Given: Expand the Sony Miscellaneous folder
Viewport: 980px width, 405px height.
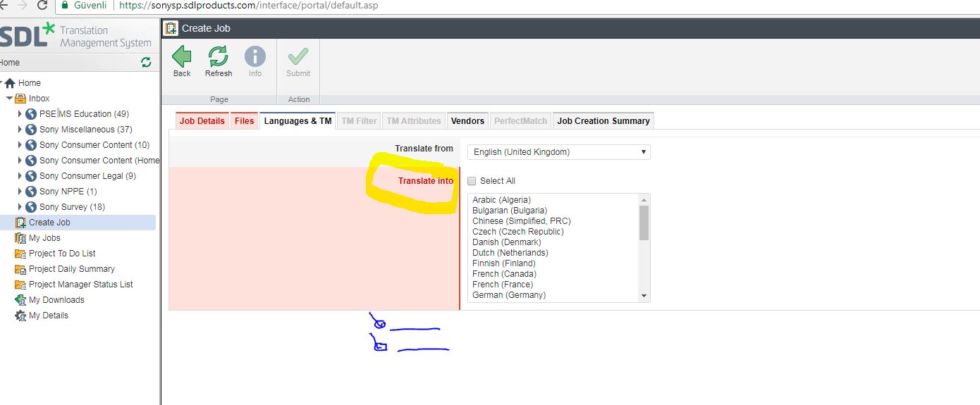Looking at the screenshot, I should click(20, 130).
